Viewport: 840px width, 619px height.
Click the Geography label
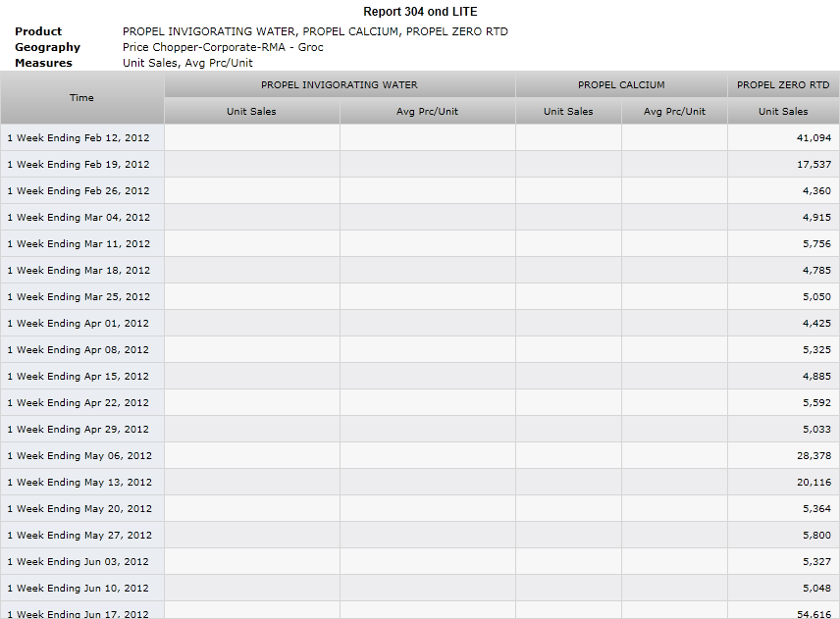coord(48,47)
